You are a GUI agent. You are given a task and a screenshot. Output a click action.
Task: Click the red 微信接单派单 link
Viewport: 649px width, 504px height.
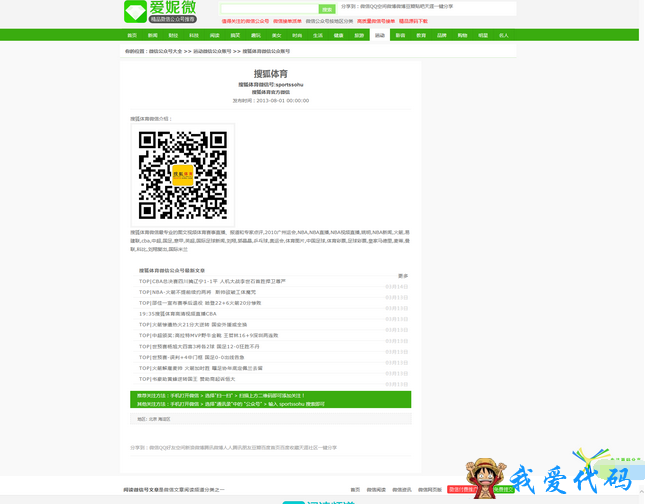click(287, 21)
